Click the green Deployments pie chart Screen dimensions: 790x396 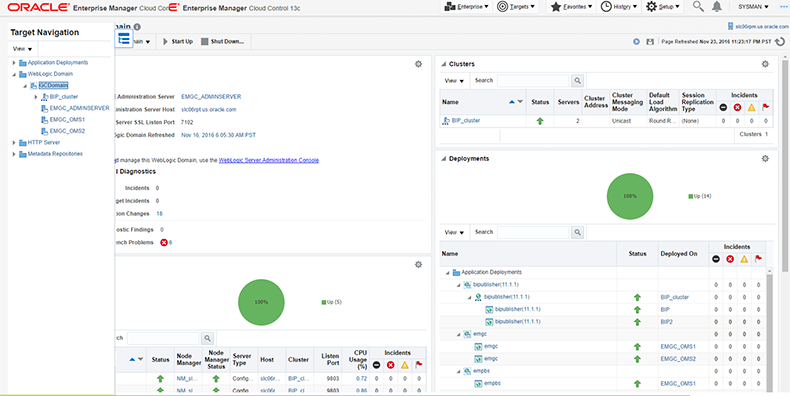(x=630, y=196)
